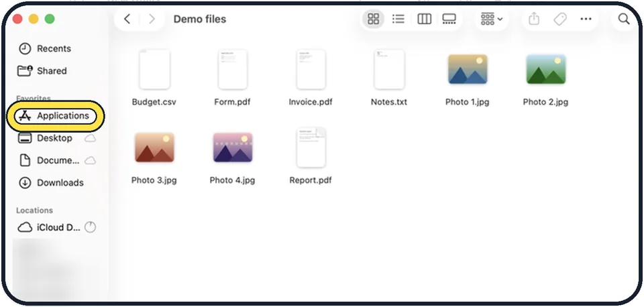The image size is (644, 307).
Task: Switch to icon grid view
Action: [x=374, y=19]
